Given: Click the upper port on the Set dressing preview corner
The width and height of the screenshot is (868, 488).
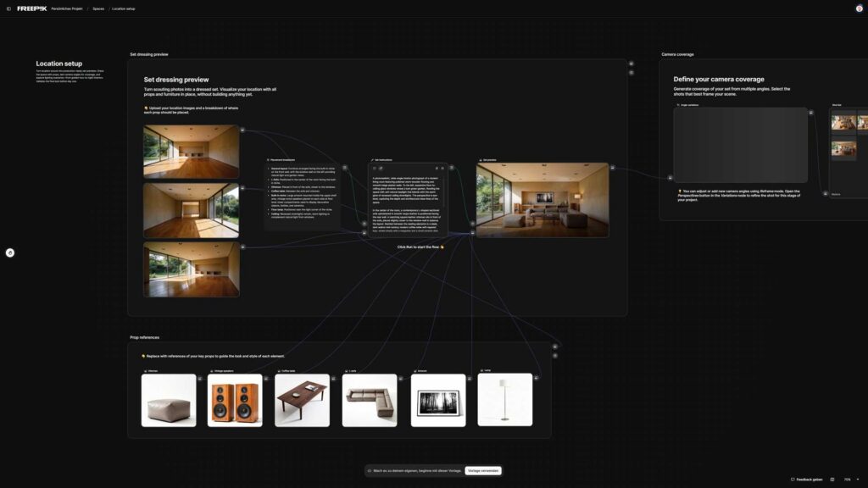Looking at the screenshot, I should (631, 64).
